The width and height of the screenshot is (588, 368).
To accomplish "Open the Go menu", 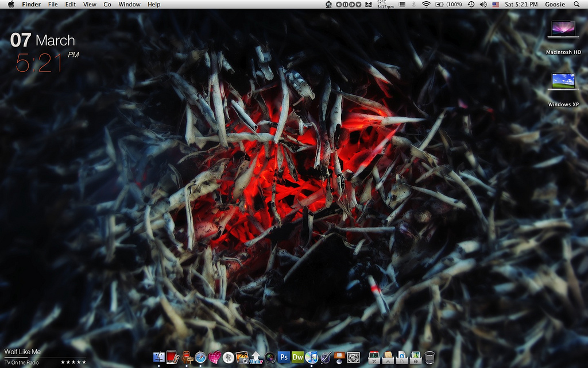I will tap(107, 4).
